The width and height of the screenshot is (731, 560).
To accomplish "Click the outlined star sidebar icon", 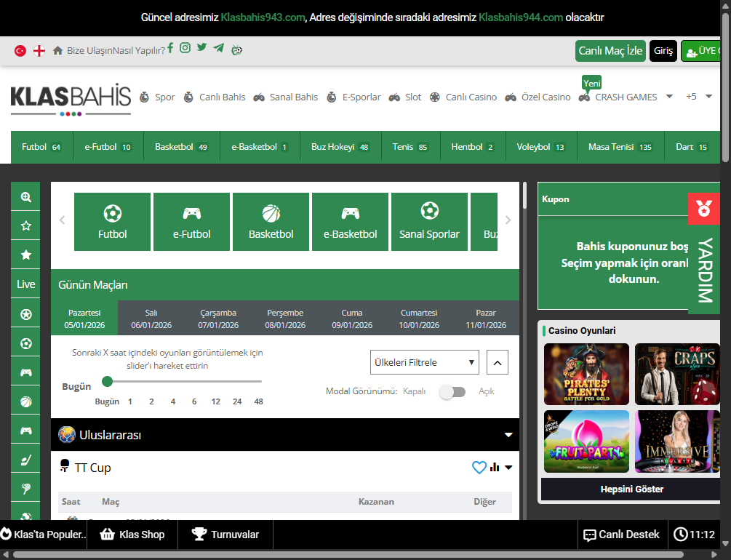I will point(26,225).
